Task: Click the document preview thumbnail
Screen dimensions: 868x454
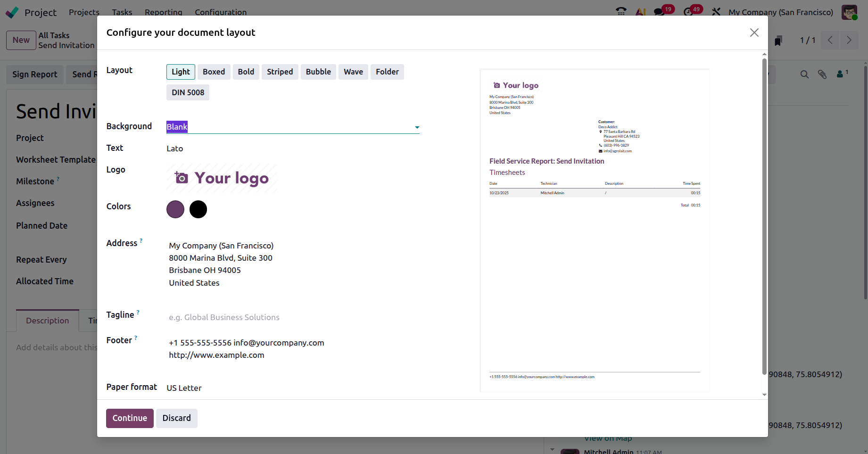Action: [x=595, y=231]
